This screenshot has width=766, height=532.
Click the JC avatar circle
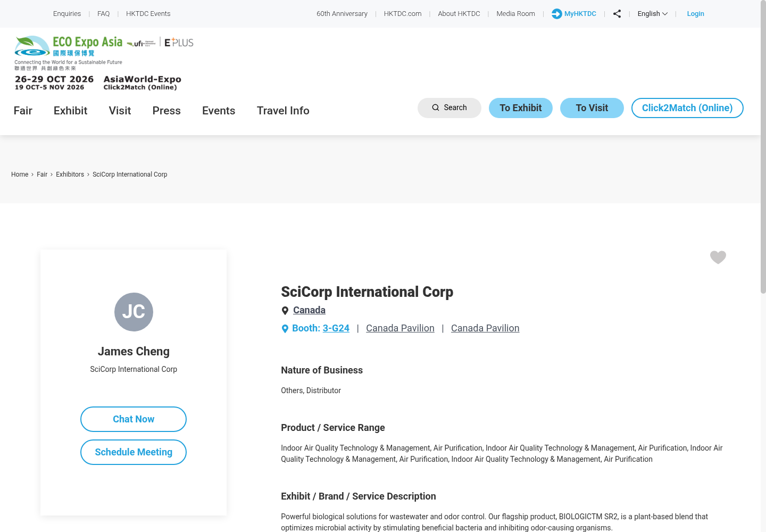134,312
